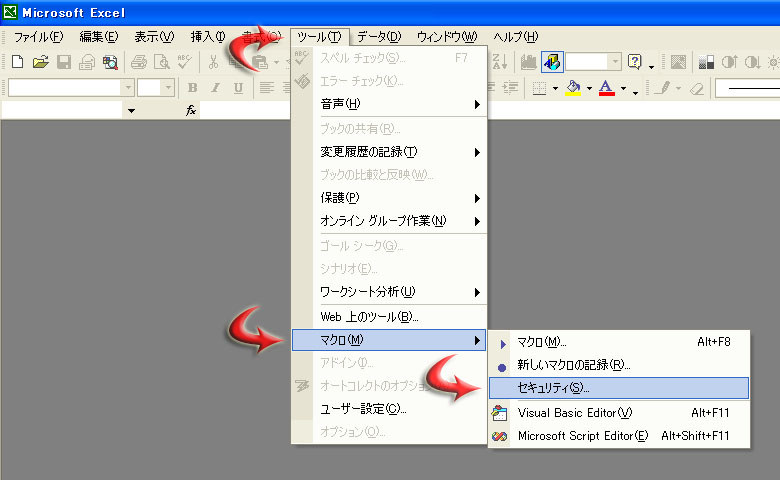
Task: Click the Cut scissors icon
Action: click(x=213, y=62)
